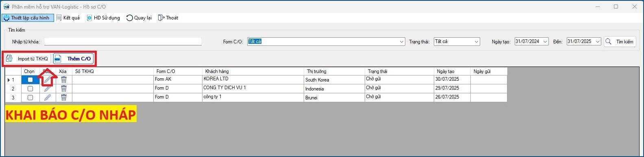
Task: Open the Đến end date picker
Action: [x=597, y=41]
